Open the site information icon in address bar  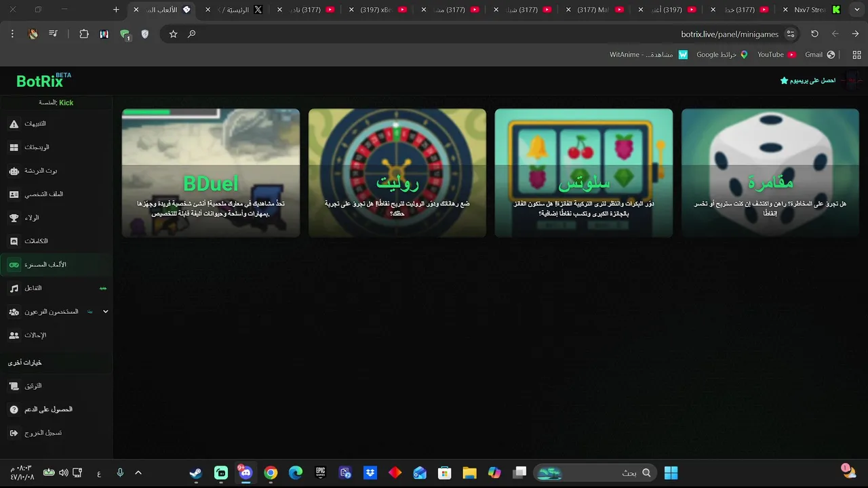click(x=791, y=34)
